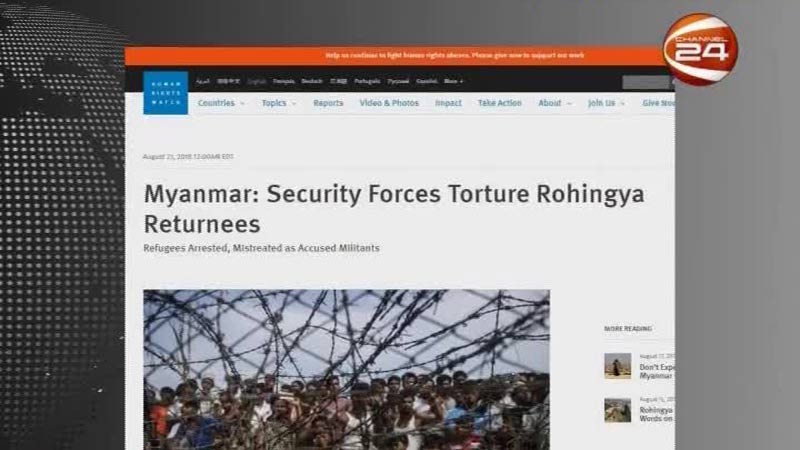
Task: Switch language to Deutsch
Action: 312,81
